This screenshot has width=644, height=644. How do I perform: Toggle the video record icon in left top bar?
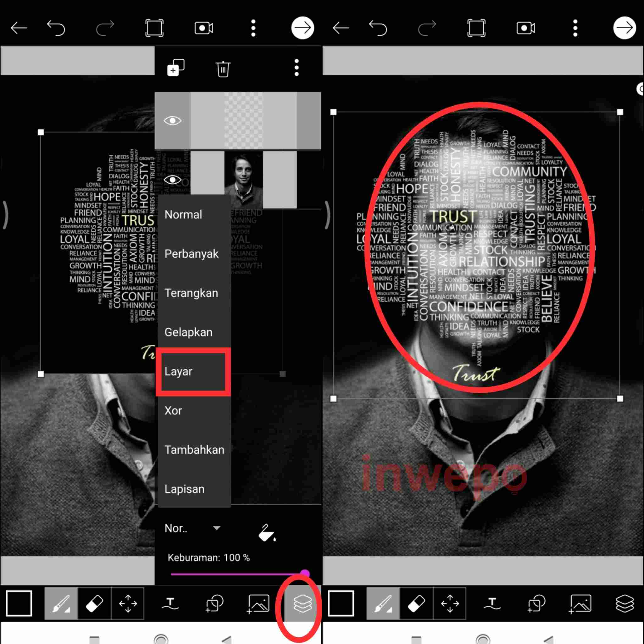(204, 28)
